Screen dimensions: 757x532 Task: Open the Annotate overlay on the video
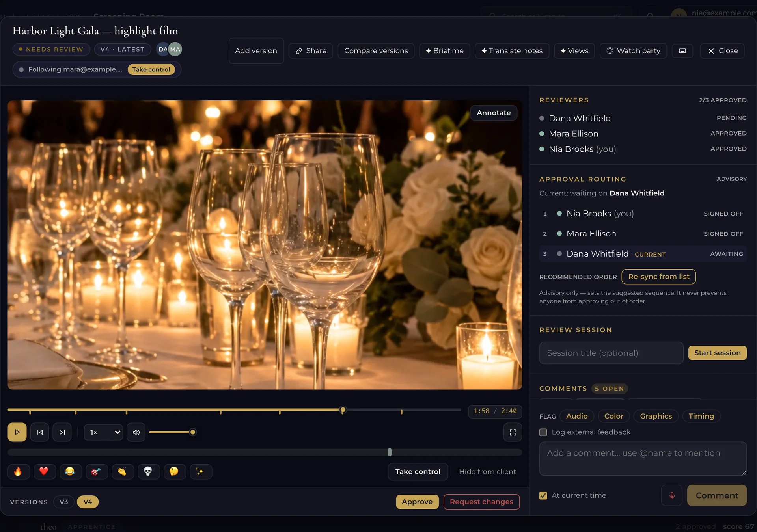(x=494, y=113)
